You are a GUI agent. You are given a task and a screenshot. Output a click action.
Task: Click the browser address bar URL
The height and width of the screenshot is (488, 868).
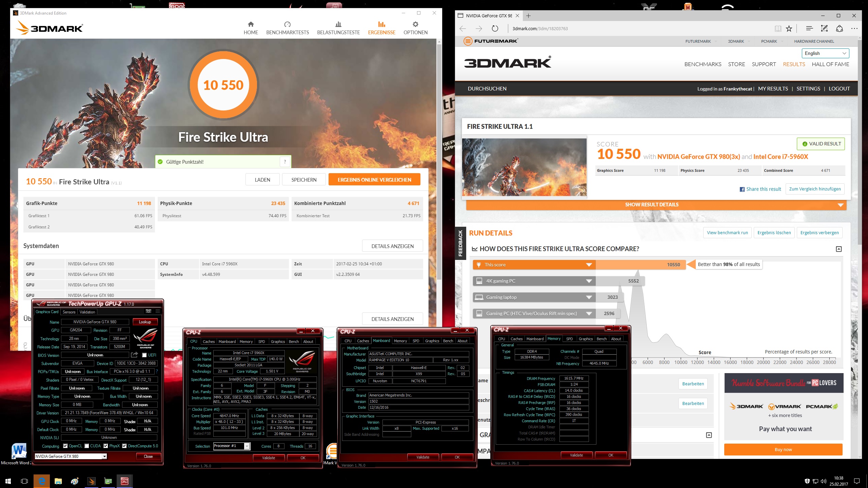point(540,28)
